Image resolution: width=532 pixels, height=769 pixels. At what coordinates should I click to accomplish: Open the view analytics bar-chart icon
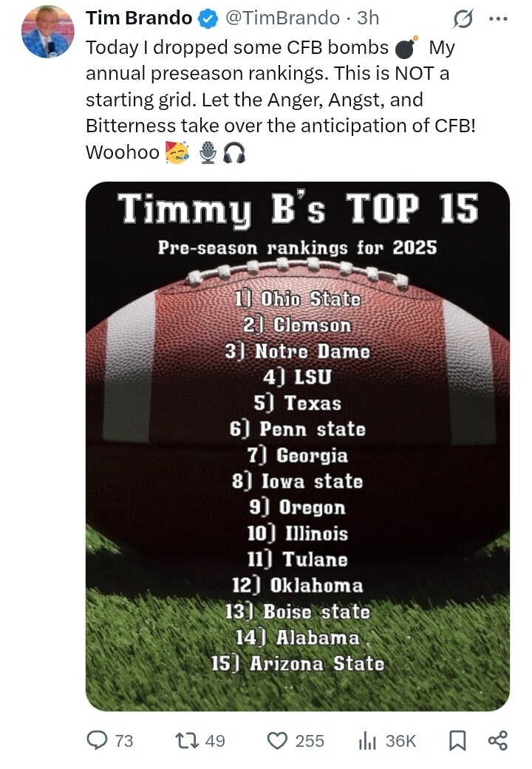(367, 740)
